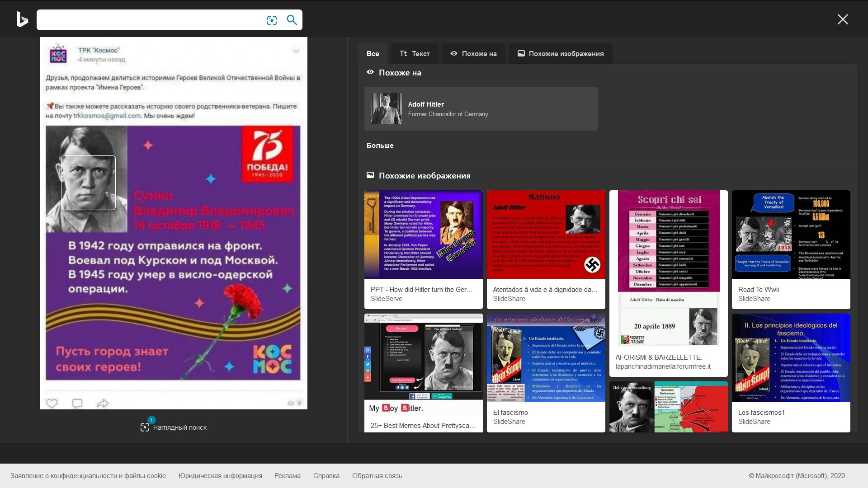This screenshot has height=488, width=868.
Task: Click the Bing logo icon
Action: [x=22, y=19]
